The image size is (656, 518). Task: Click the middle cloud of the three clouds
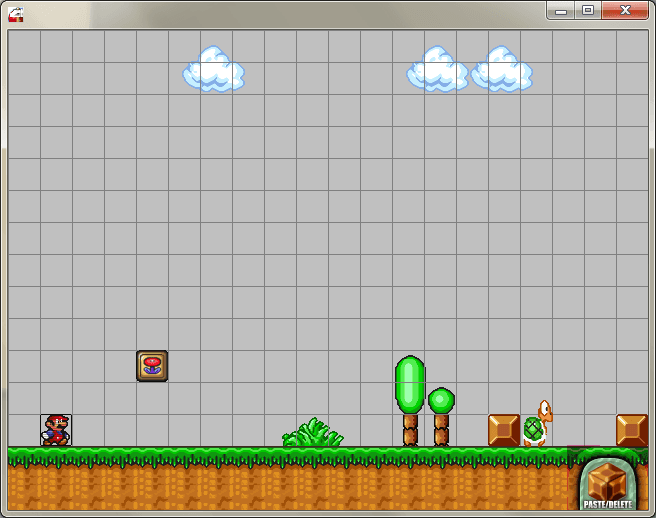[x=438, y=69]
